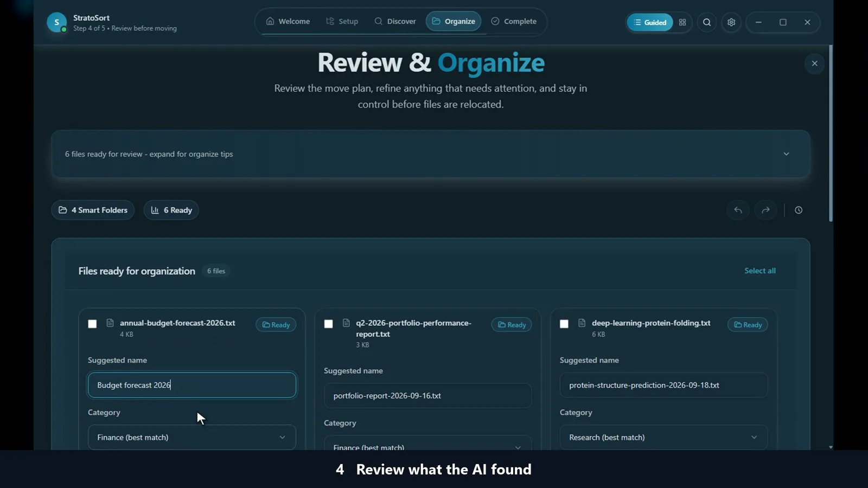
Task: Edit the Budget forecast 2026 name field
Action: [x=192, y=385]
